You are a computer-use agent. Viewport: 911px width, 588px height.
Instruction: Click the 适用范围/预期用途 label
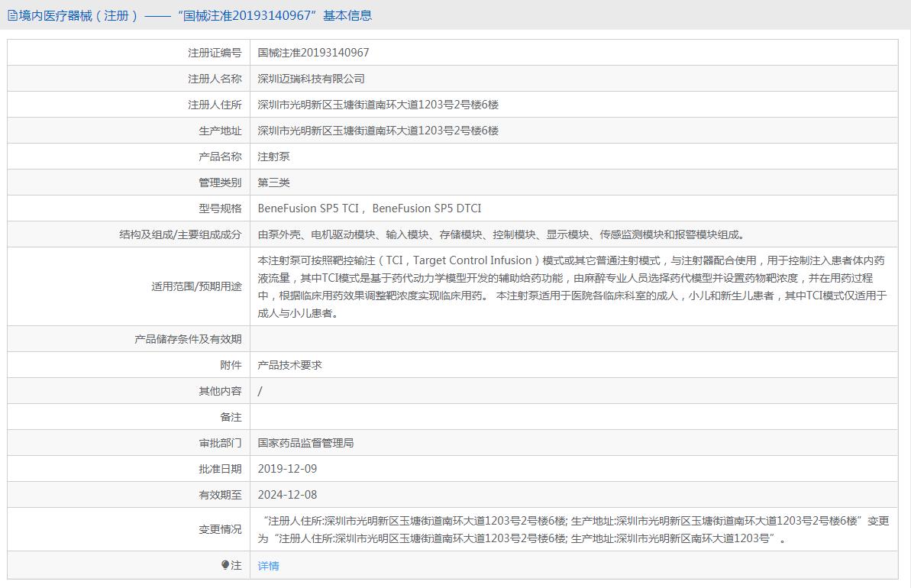tap(196, 286)
